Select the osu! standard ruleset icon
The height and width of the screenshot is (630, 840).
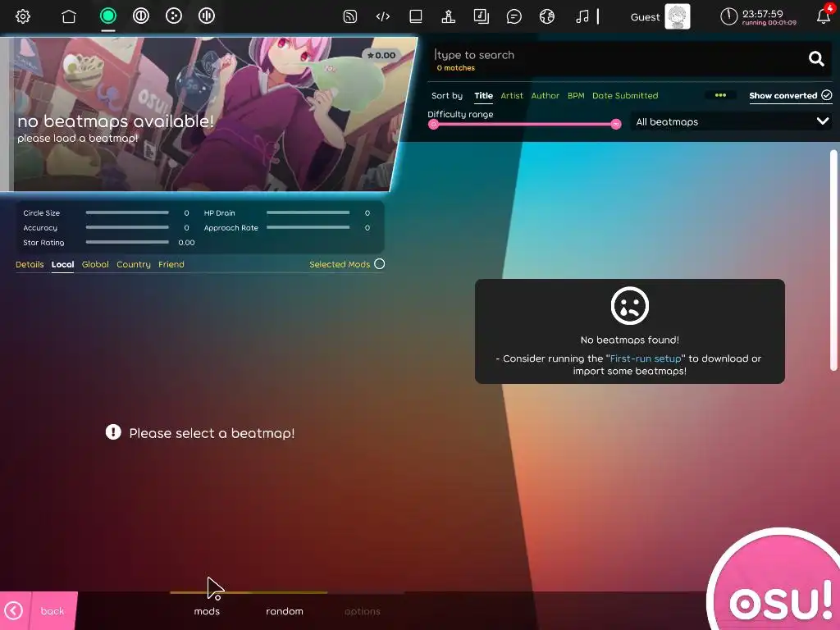pos(108,16)
